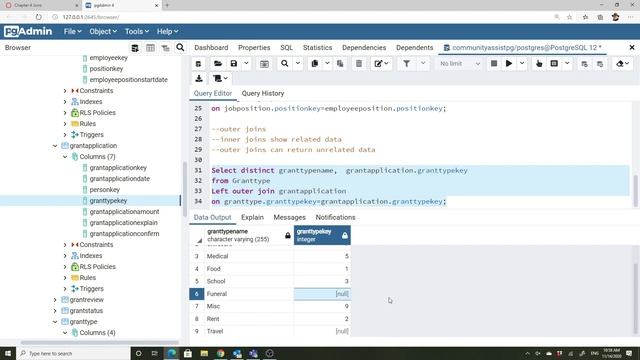Click the Explain Analyze icon
Screen dimensions: 640x360
(554, 64)
